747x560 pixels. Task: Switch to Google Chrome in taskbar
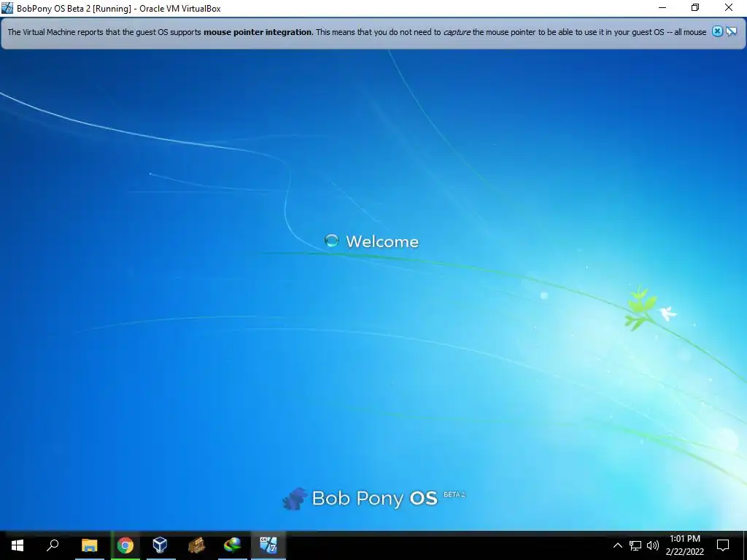[125, 545]
